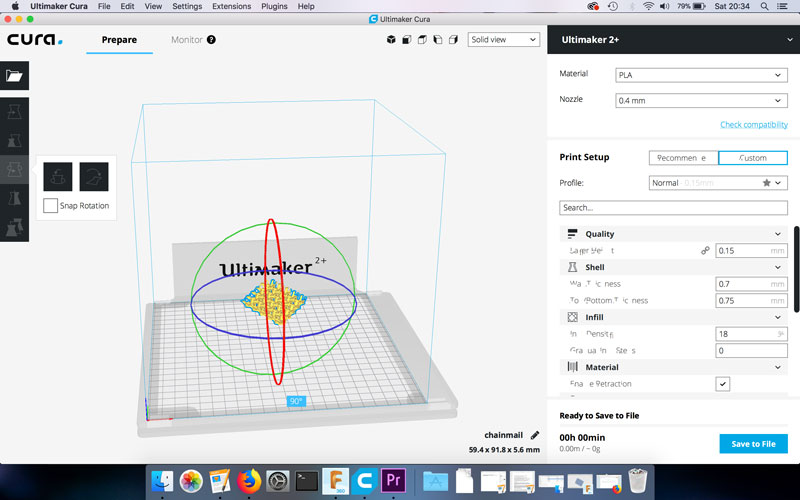
Task: Open the View menu
Action: [153, 6]
